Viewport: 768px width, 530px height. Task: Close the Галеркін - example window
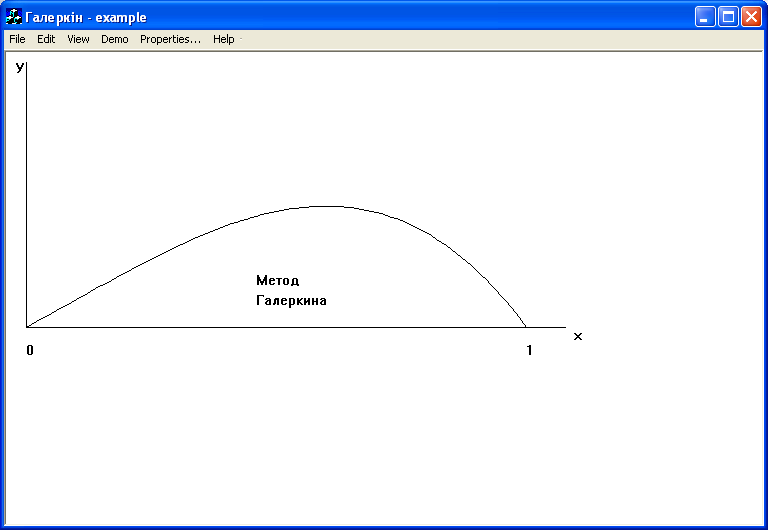tap(751, 17)
